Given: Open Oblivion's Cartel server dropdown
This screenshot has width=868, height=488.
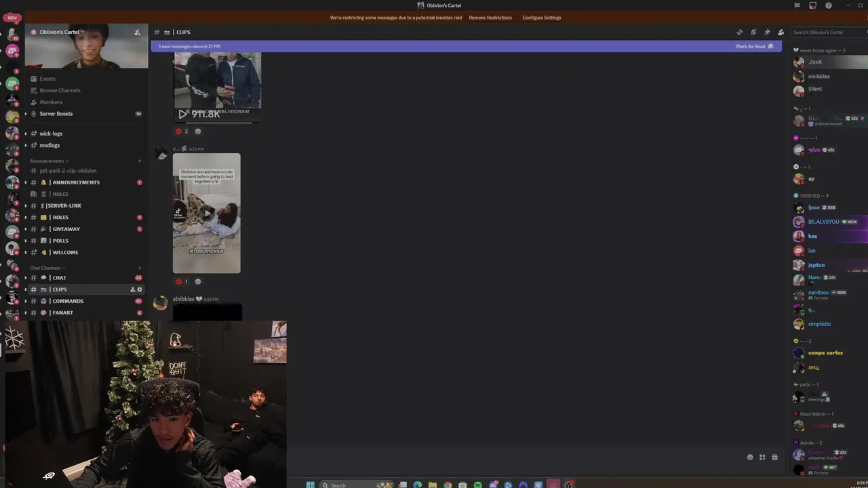Looking at the screenshot, I should (62, 32).
